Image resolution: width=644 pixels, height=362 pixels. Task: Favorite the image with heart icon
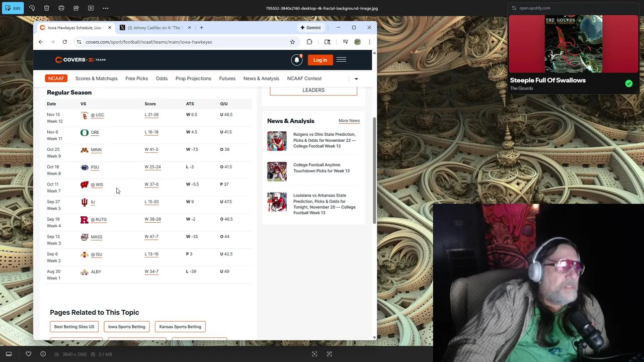[28, 354]
